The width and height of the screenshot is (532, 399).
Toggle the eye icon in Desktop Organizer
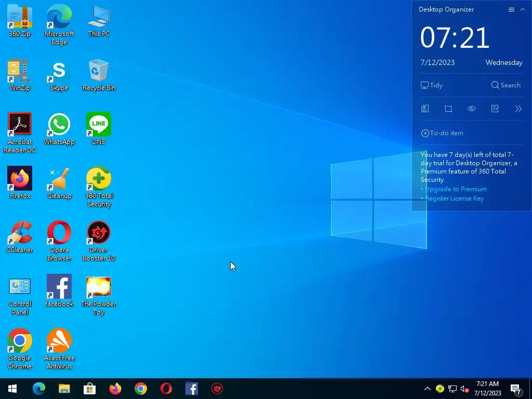pos(472,109)
